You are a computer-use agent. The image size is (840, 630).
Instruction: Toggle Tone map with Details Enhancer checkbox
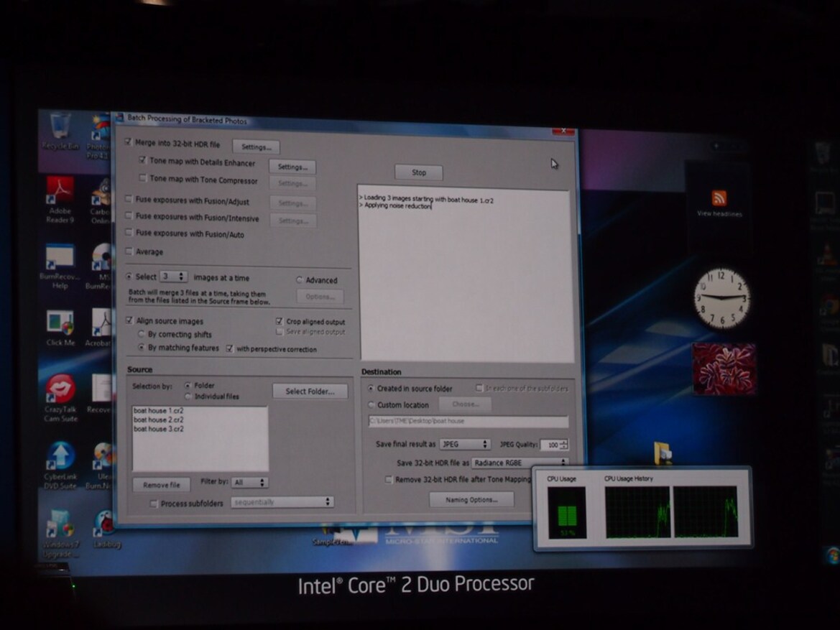click(142, 160)
